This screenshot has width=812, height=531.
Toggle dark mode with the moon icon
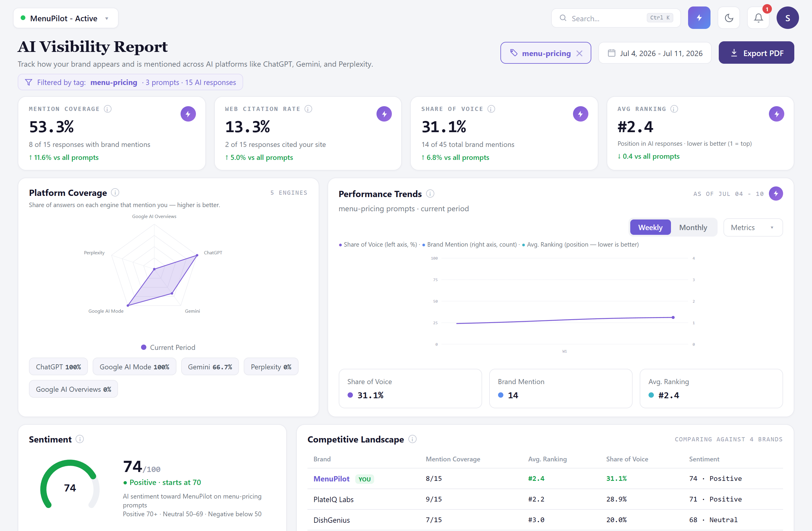[728, 18]
